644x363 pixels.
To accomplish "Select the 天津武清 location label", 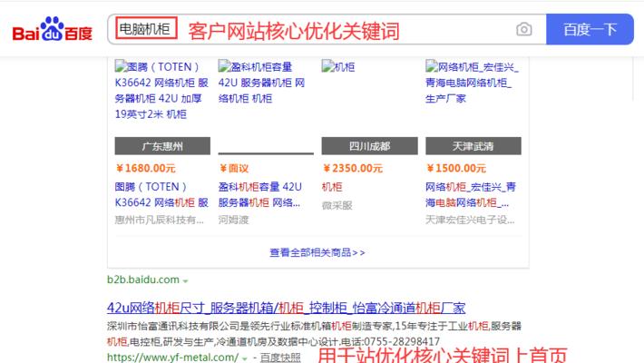I will [473, 146].
